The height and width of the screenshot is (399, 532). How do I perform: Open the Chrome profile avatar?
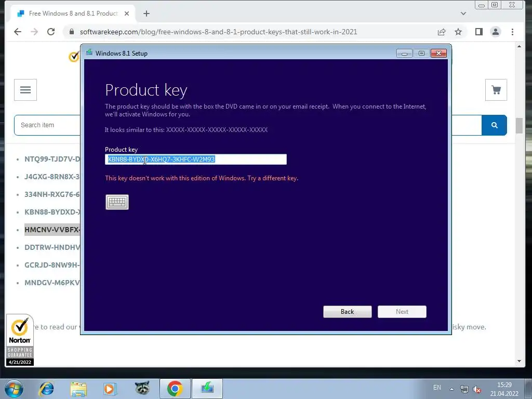point(495,32)
